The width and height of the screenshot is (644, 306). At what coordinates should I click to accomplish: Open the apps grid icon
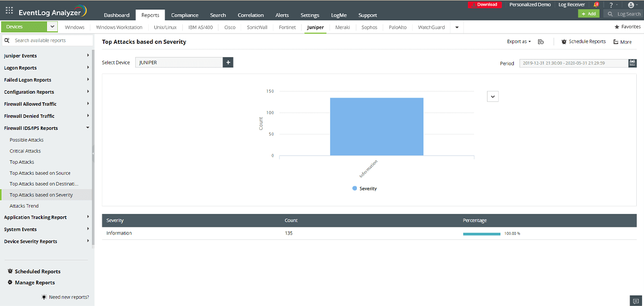9,10
